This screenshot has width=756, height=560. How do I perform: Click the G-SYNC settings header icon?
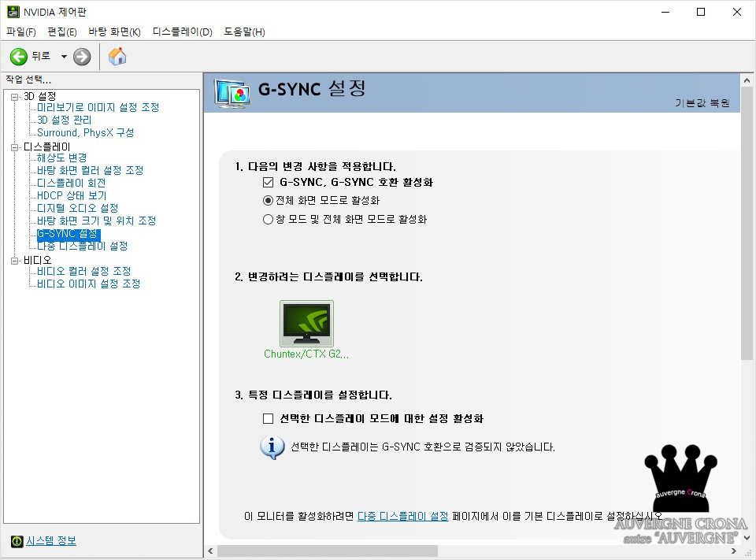(232, 94)
